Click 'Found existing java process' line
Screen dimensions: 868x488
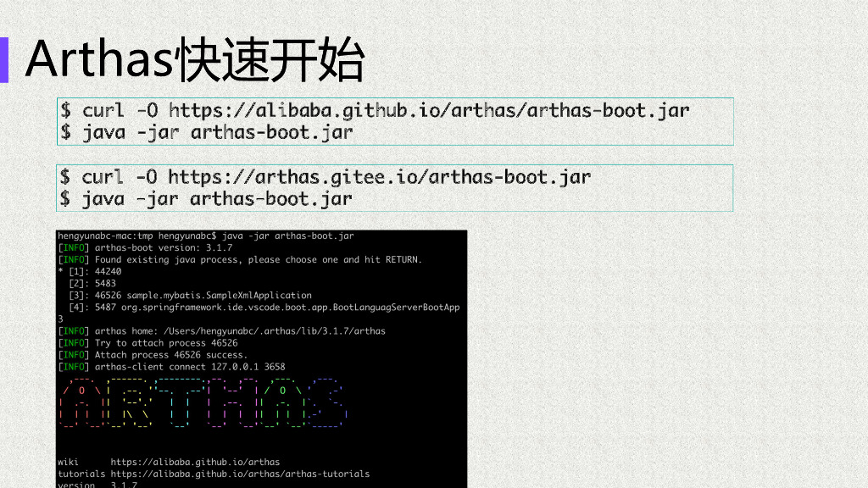click(x=240, y=259)
